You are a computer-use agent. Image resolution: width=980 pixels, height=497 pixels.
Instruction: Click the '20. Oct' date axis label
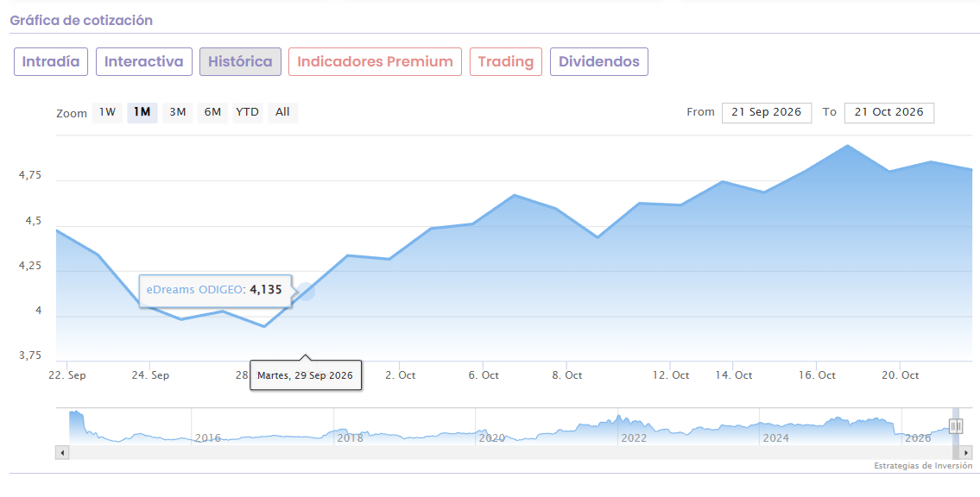(x=900, y=375)
